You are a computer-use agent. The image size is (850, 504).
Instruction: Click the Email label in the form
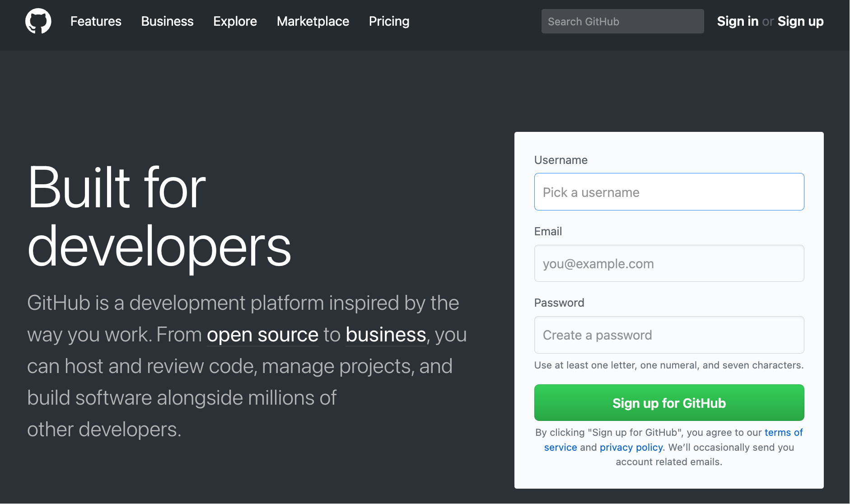click(548, 231)
